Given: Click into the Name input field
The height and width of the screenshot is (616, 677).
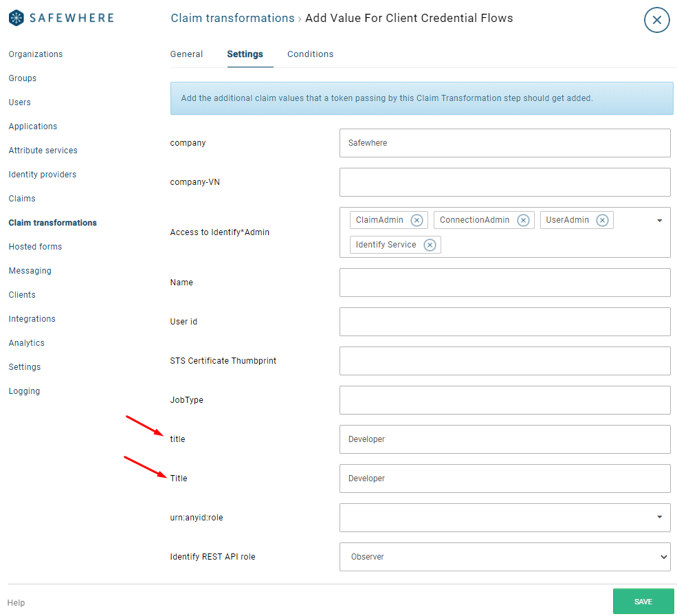Looking at the screenshot, I should click(x=504, y=283).
